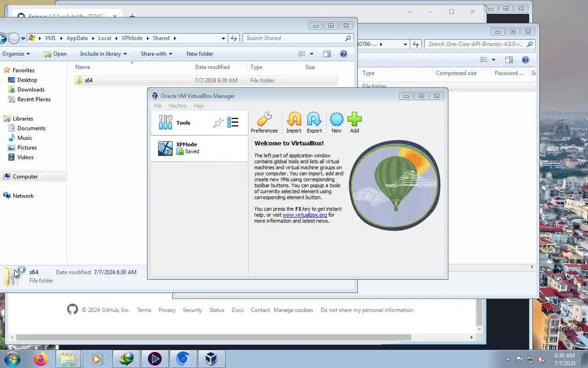The height and width of the screenshot is (368, 588).
Task: Open Desktop in Favorites
Action: [27, 80]
